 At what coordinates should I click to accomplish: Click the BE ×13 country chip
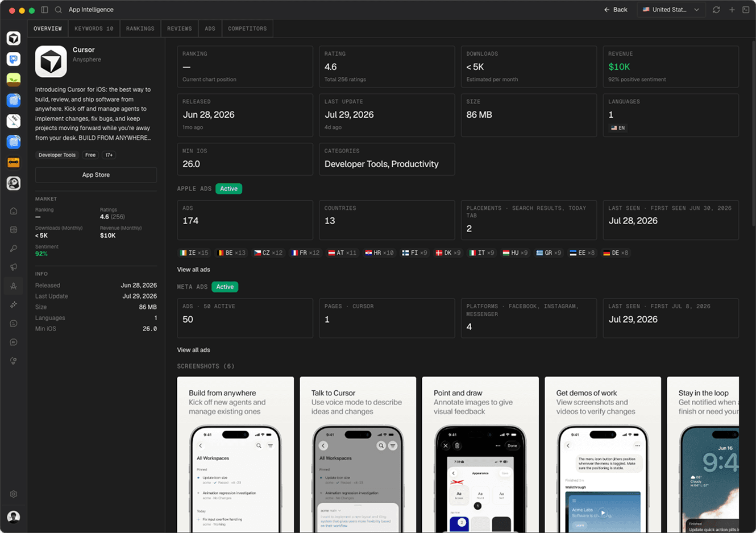pyautogui.click(x=232, y=253)
